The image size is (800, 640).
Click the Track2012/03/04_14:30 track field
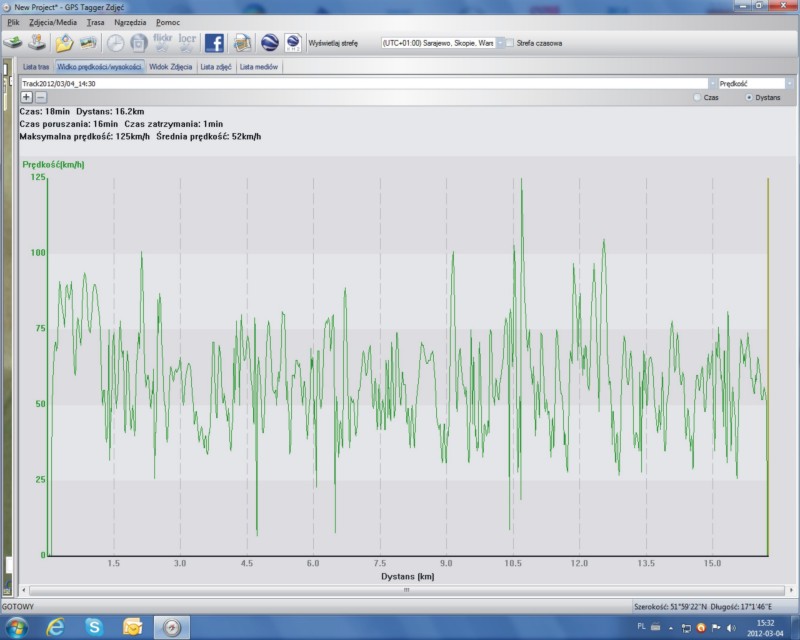[x=364, y=83]
